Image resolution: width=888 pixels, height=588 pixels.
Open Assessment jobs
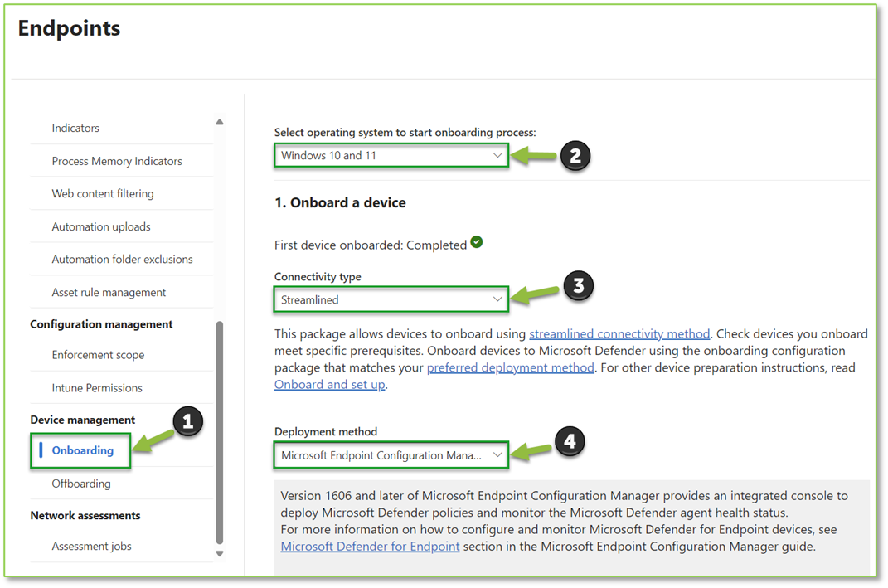pyautogui.click(x=91, y=546)
